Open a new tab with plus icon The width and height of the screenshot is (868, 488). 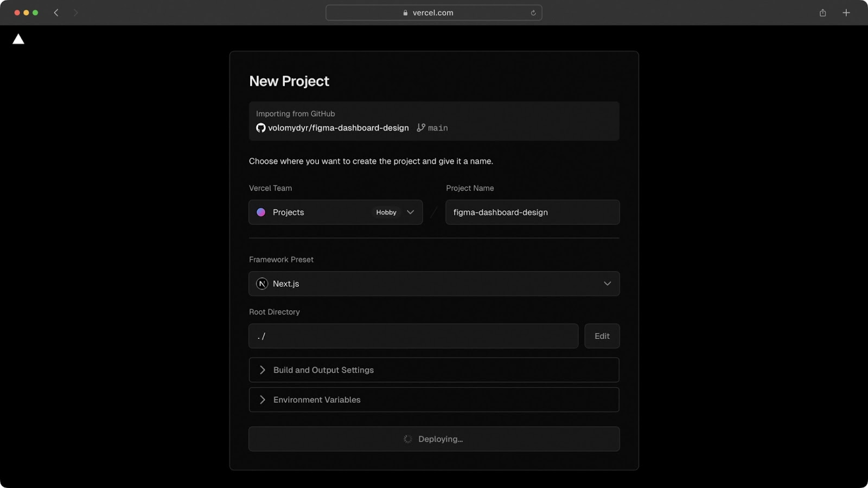pyautogui.click(x=846, y=13)
